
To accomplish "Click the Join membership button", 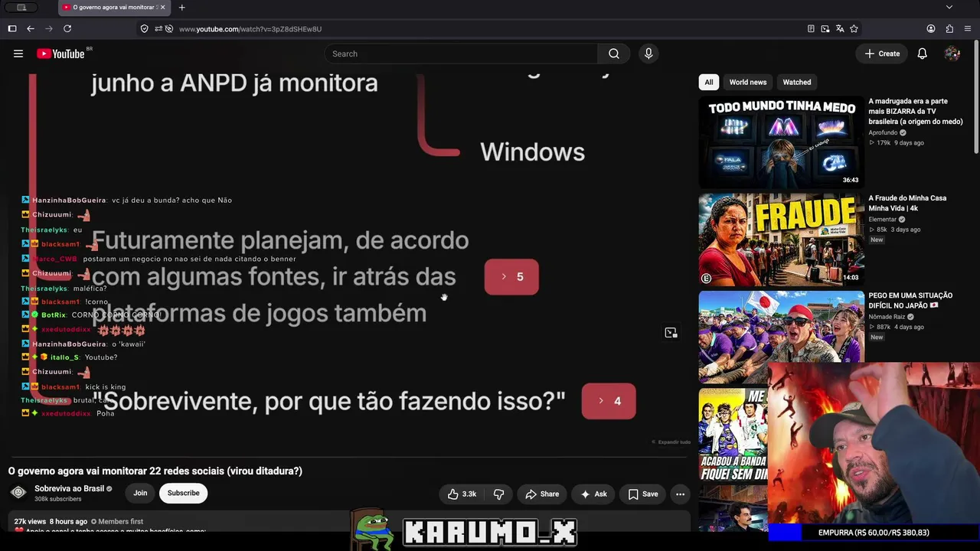I will click(140, 493).
